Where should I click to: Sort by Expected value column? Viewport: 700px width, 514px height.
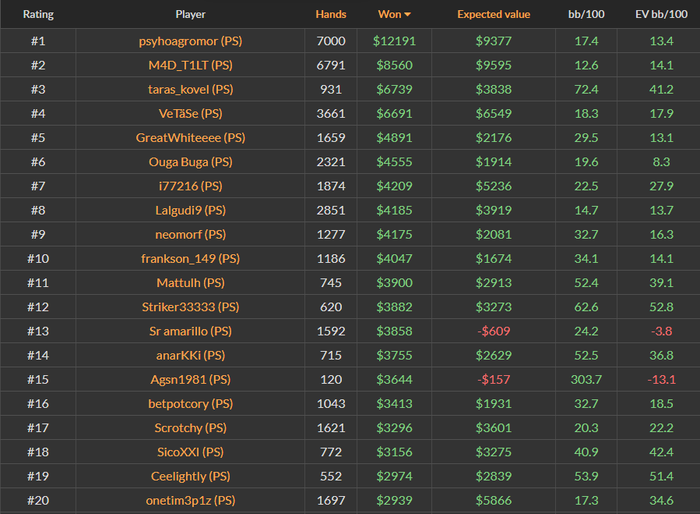click(494, 15)
